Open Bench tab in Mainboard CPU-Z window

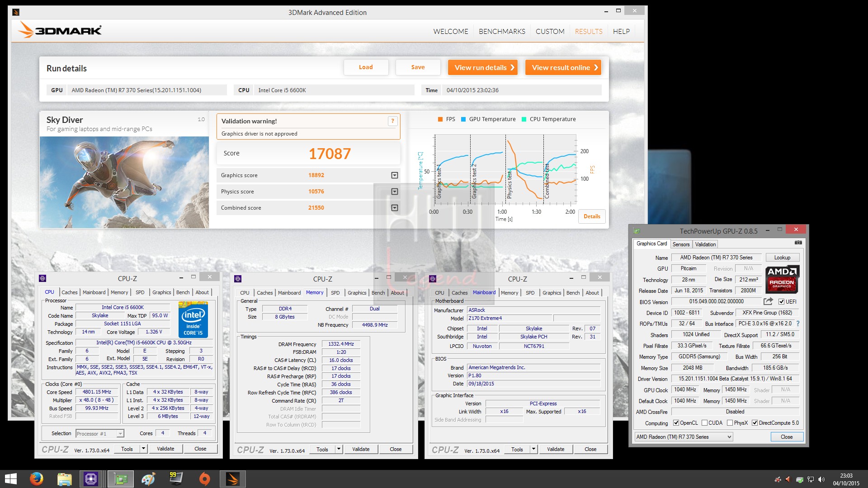coord(573,293)
